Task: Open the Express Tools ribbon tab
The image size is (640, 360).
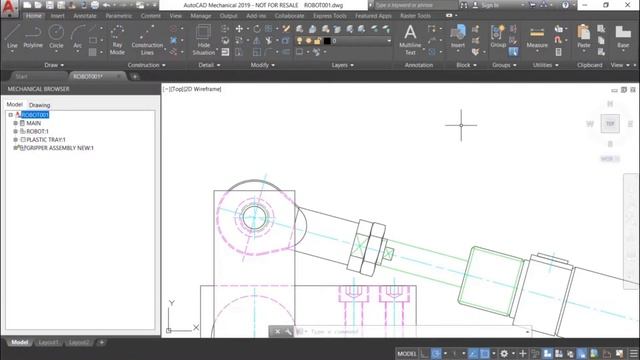Action: (330, 16)
